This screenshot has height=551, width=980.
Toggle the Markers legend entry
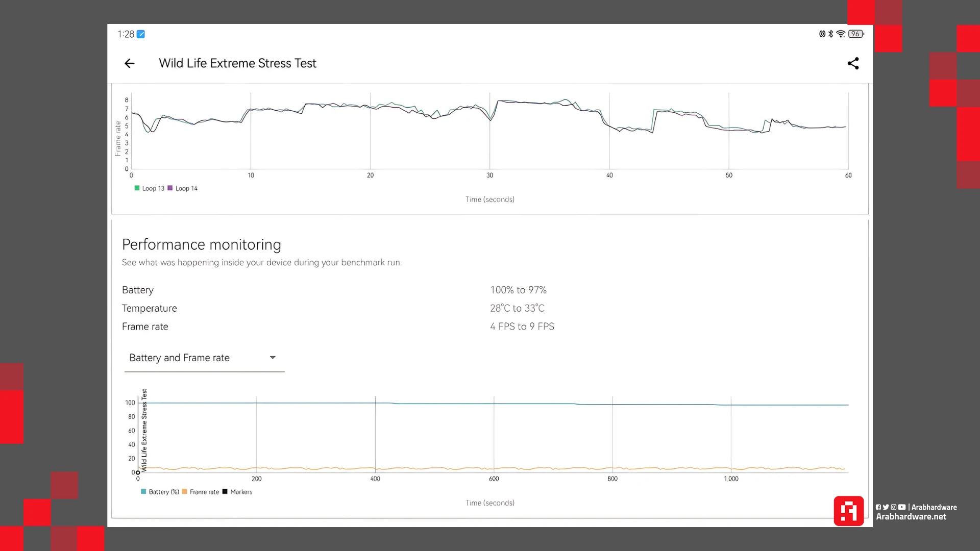[237, 492]
